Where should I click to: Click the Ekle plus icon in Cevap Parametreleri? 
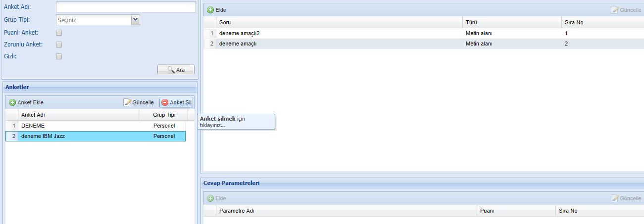[210, 198]
